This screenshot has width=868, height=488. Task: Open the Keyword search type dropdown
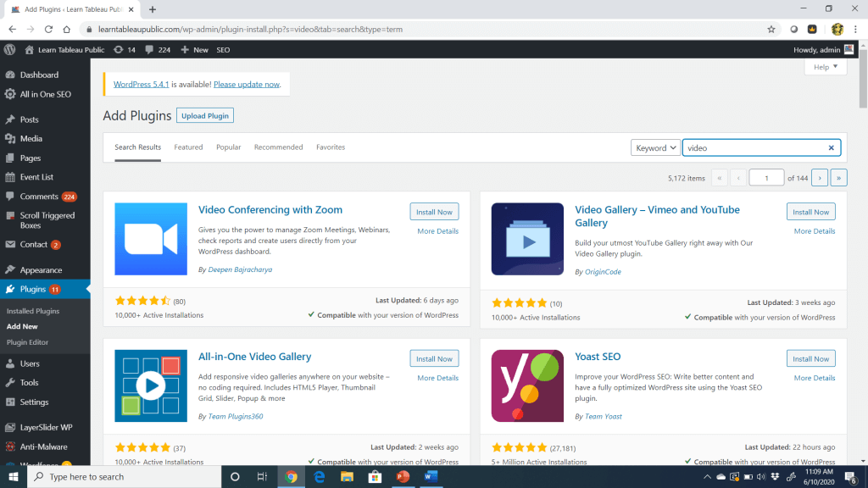pos(655,147)
